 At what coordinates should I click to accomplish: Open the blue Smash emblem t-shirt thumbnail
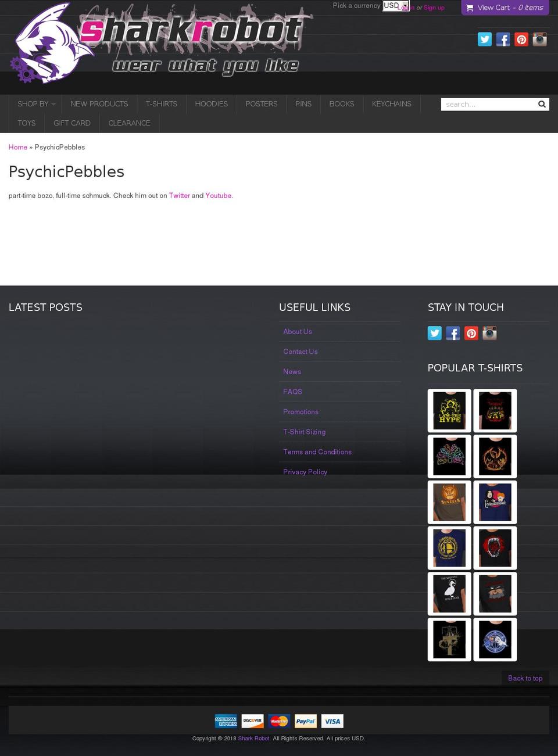[x=449, y=548]
